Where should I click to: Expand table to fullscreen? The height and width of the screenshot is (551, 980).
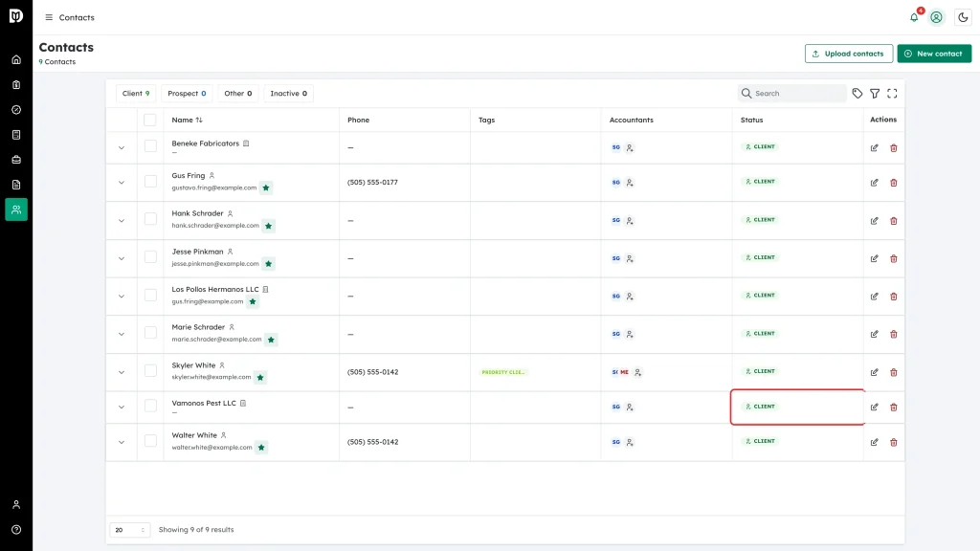coord(893,93)
